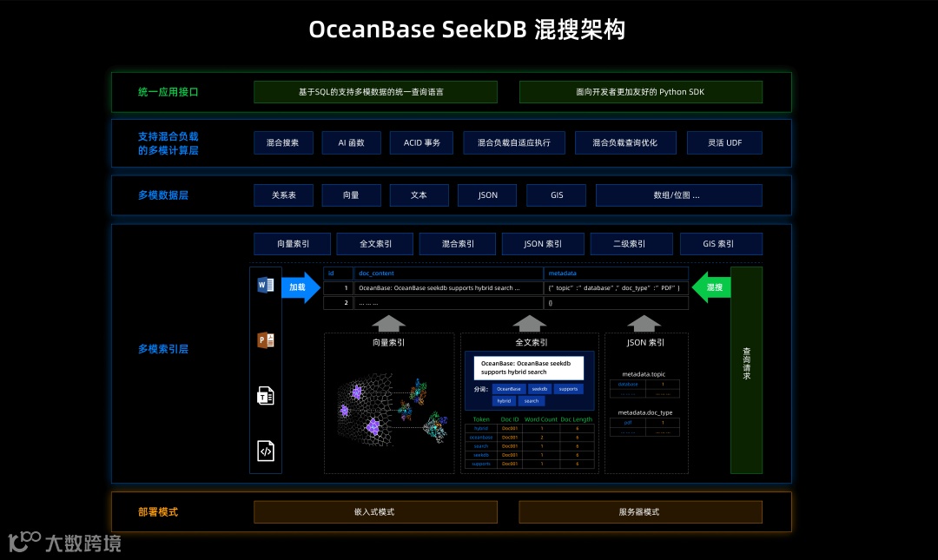Click the 混合索引 box
This screenshot has width=938, height=560.
458,244
